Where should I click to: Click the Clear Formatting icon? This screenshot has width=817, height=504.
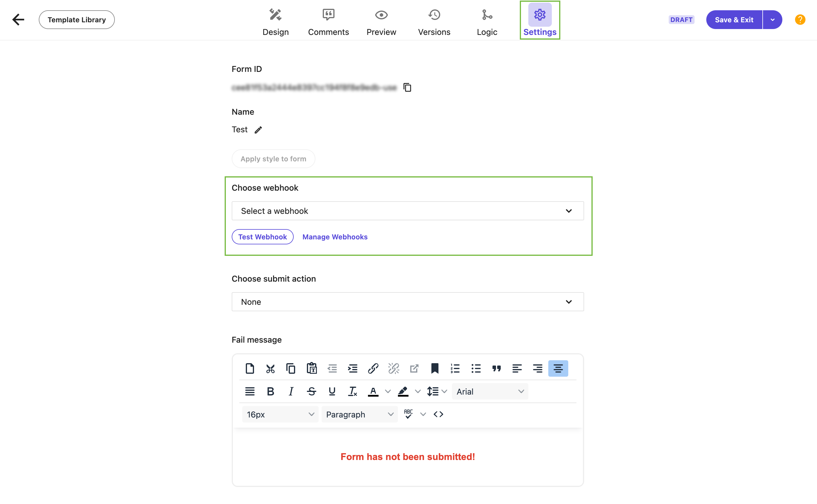click(352, 391)
